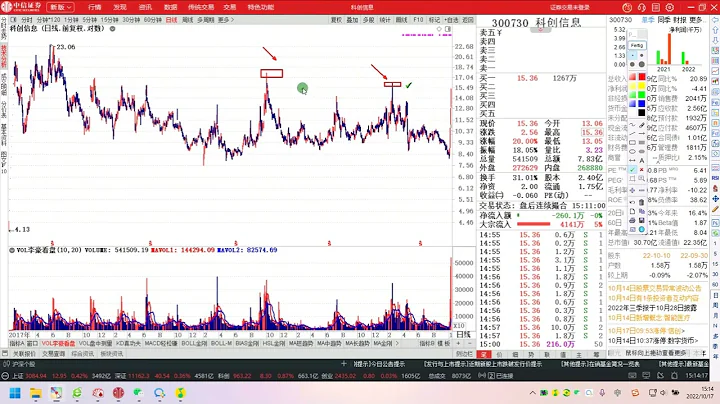Select the freehand curve drawing tool

[632, 125]
